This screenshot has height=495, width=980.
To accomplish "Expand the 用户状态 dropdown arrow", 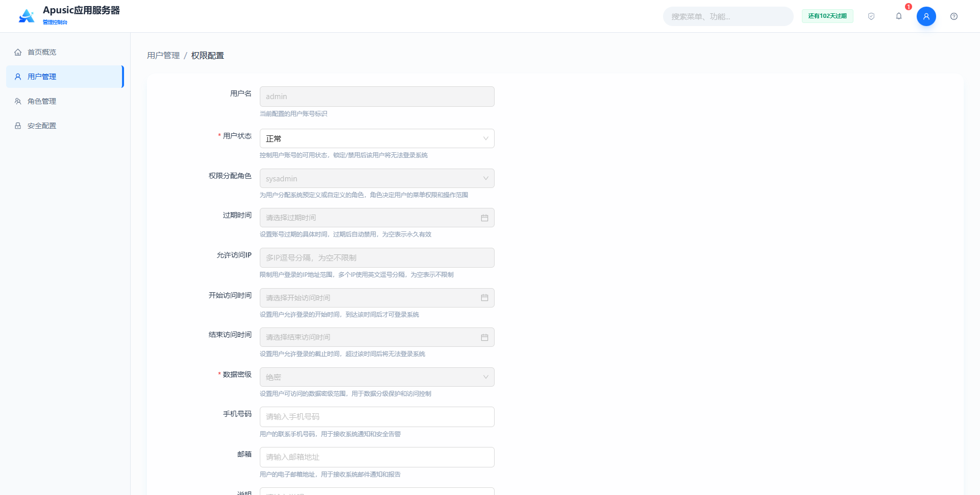I will coord(485,138).
